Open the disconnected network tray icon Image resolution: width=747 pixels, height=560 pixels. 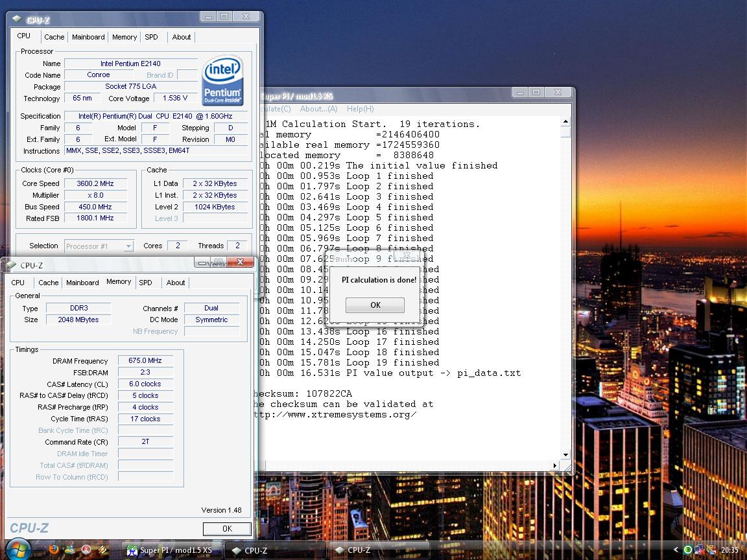(699, 550)
